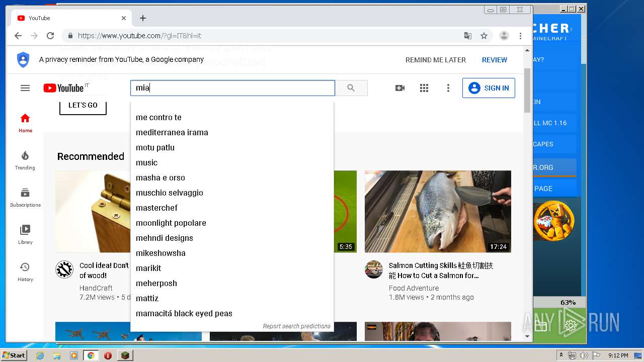Open the Minecraft block taskbar icon

(125, 355)
